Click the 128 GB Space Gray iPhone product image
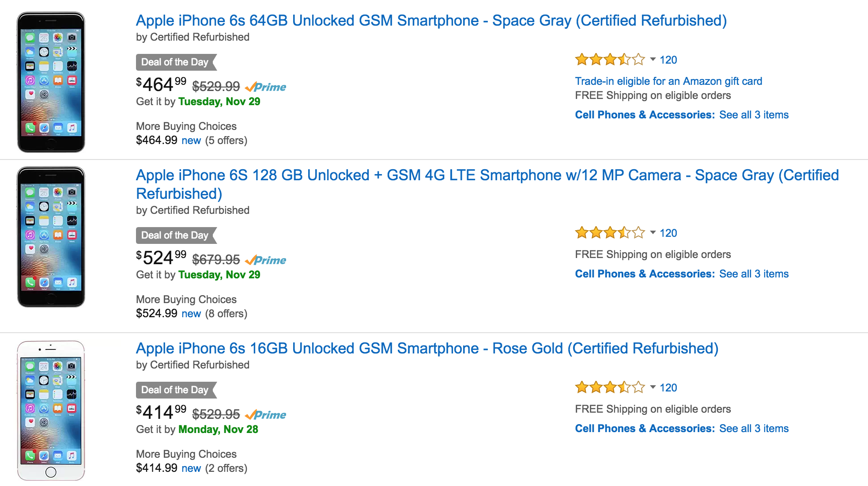868x486 pixels. click(x=51, y=237)
